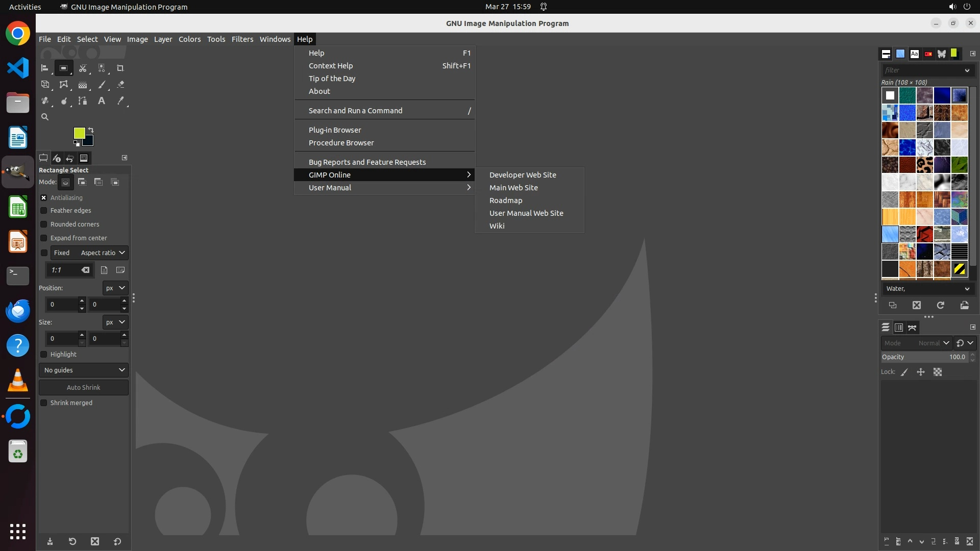Click the yellow-green foreground color swatch

coord(79,133)
